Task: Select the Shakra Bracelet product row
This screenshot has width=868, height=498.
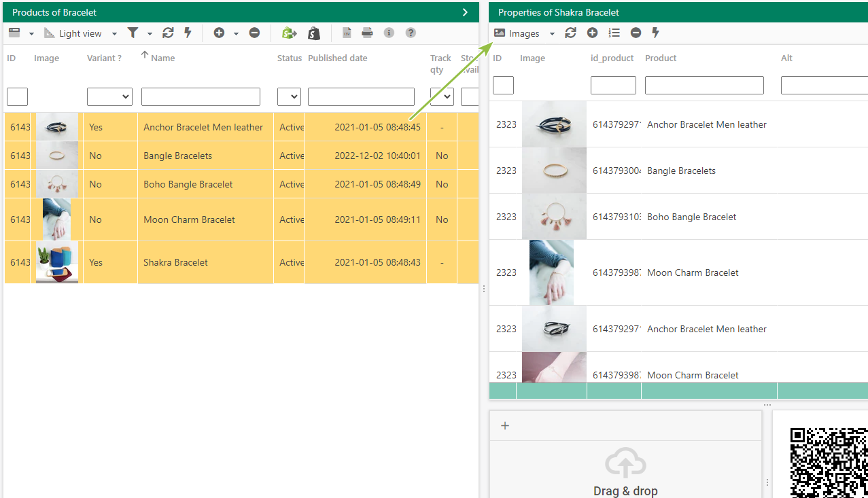Action: point(241,262)
